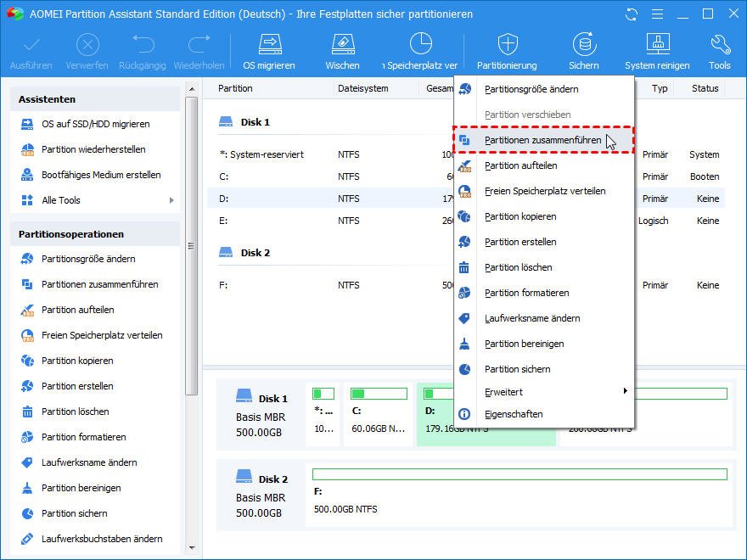Viewport: 747px width, 560px height.
Task: Click OS auf SSD/HDD migrieren sidebar icon
Action: (27, 124)
